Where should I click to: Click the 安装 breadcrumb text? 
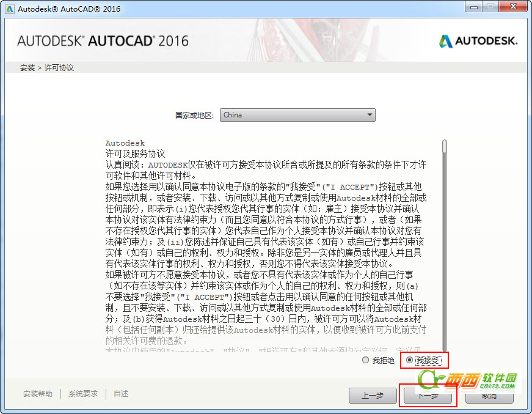click(x=27, y=68)
